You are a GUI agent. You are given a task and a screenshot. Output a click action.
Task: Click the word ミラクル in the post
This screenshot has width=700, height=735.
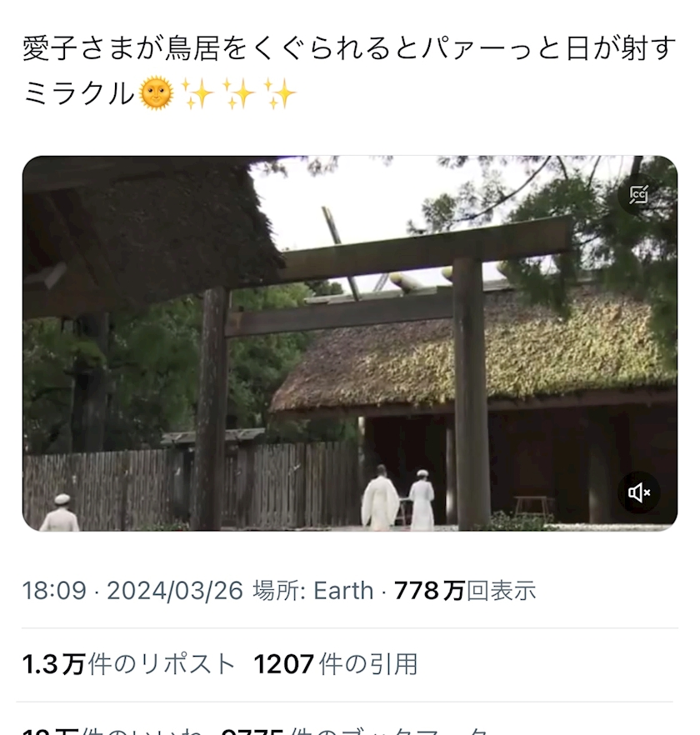tap(79, 93)
